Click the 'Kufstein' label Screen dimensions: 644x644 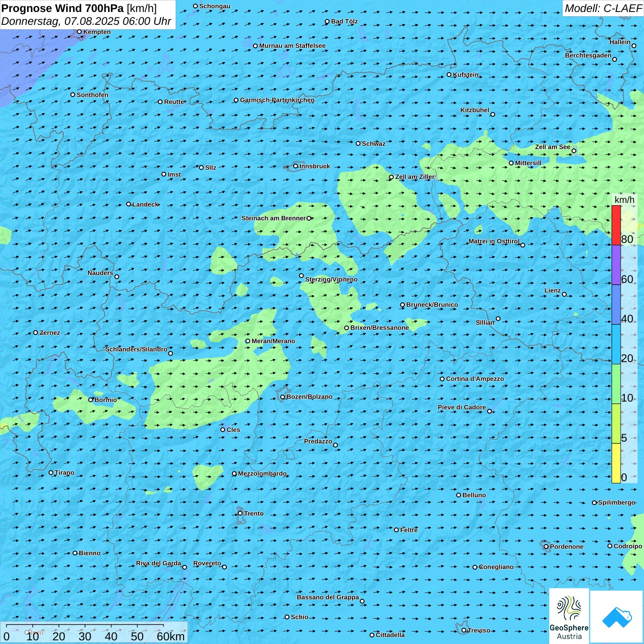[x=466, y=75]
